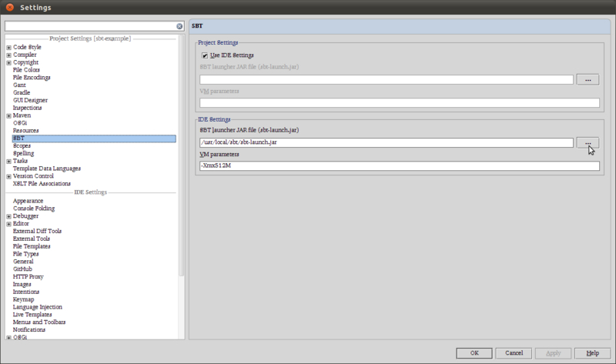Cancel the Settings dialog
616x364 pixels.
coord(514,353)
